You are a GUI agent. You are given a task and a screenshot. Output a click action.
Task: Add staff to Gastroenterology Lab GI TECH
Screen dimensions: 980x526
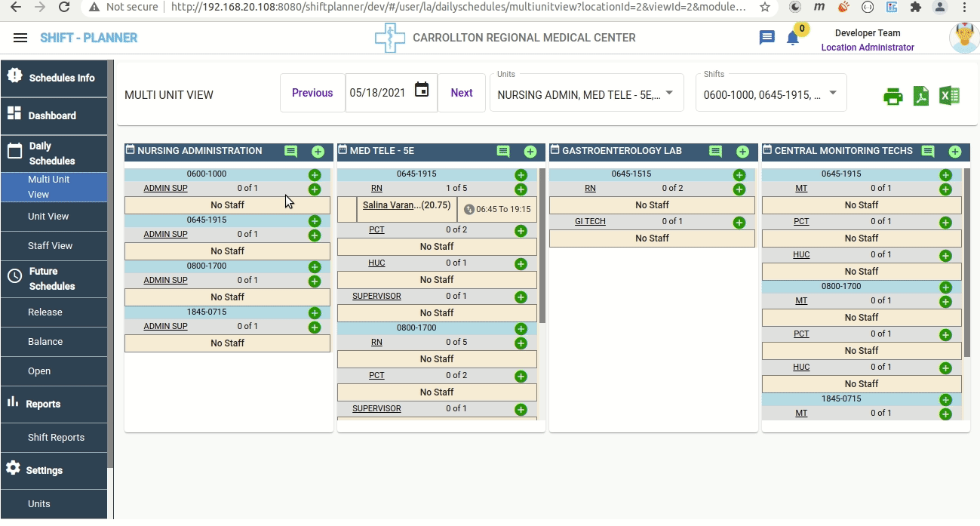pyautogui.click(x=739, y=223)
